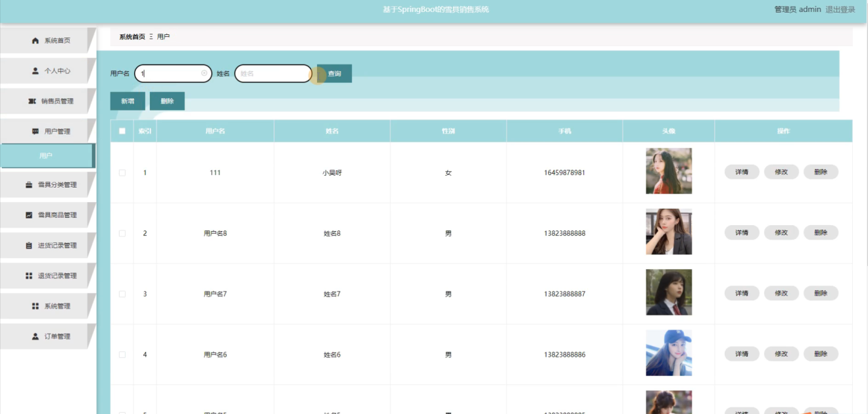The height and width of the screenshot is (414, 868).
Task: Click the 用户名 column header
Action: click(x=215, y=131)
